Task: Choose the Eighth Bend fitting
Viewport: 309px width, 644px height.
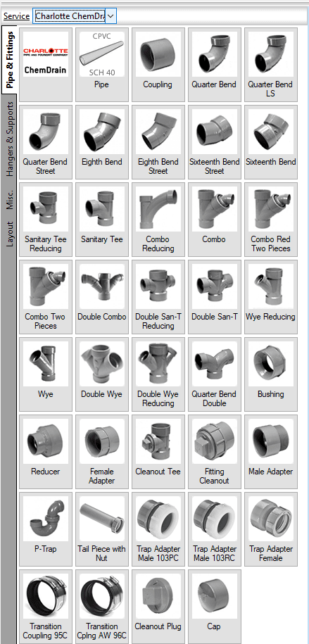Action: 102,142
